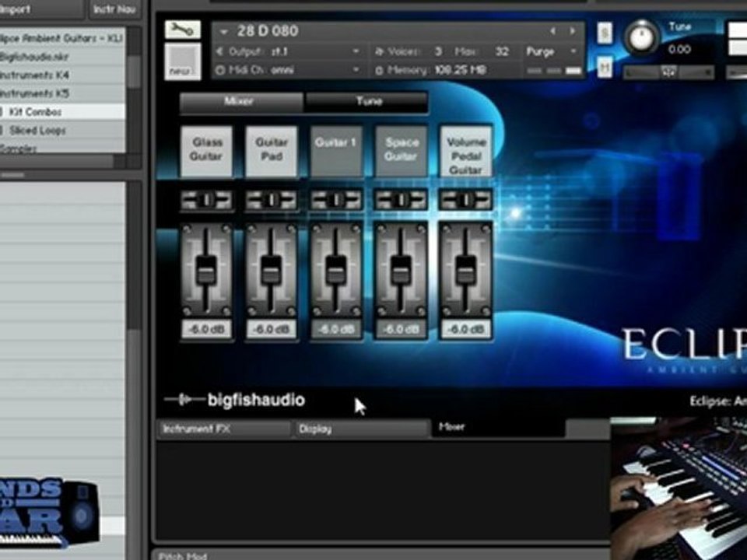Select the Sliced Loops folder
Screen dimensions: 747x560
pyautogui.click(x=62, y=131)
